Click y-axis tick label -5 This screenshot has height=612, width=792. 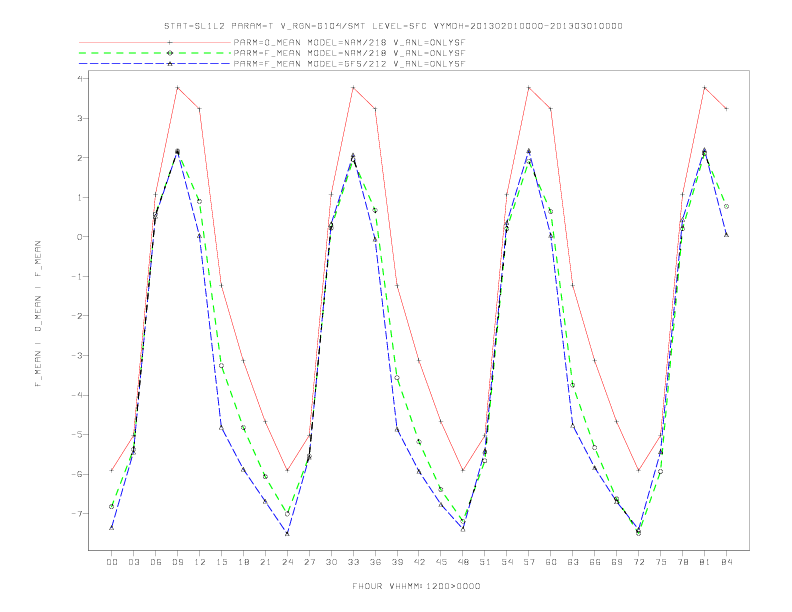(78, 434)
